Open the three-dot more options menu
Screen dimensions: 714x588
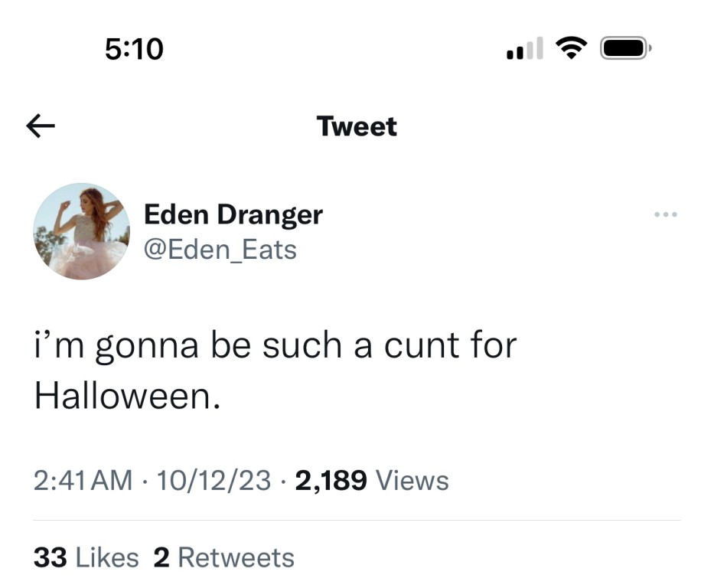pyautogui.click(x=666, y=215)
